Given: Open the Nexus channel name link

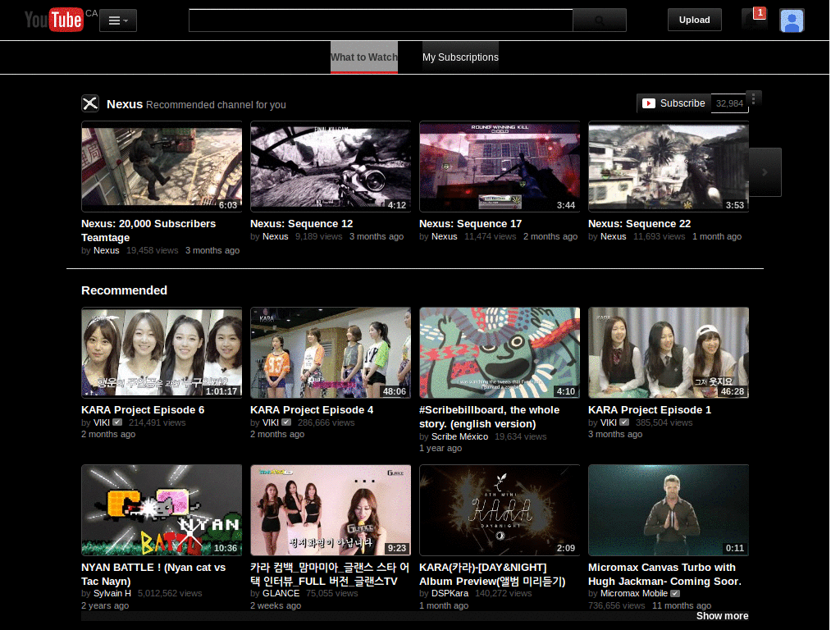Looking at the screenshot, I should click(x=125, y=104).
